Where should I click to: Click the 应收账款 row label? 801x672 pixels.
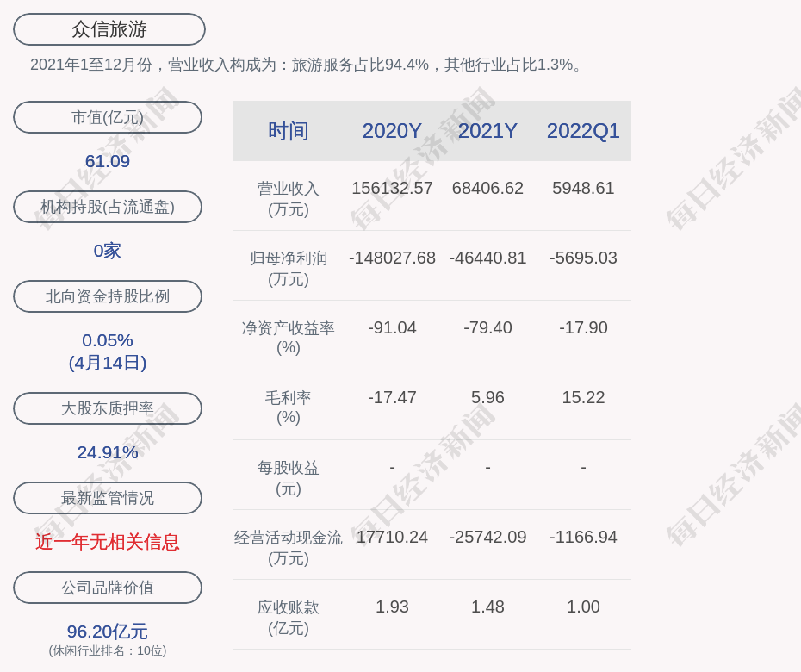pyautogui.click(x=289, y=618)
